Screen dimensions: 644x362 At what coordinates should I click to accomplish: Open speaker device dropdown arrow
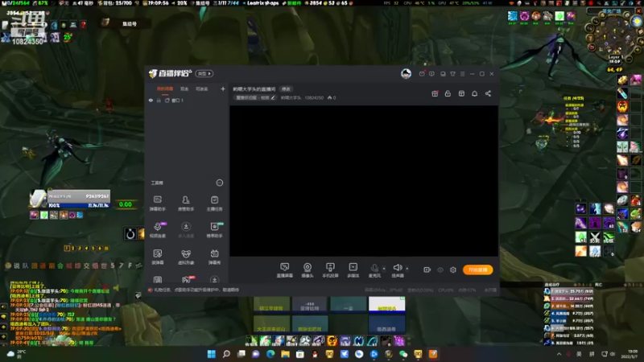(x=407, y=269)
